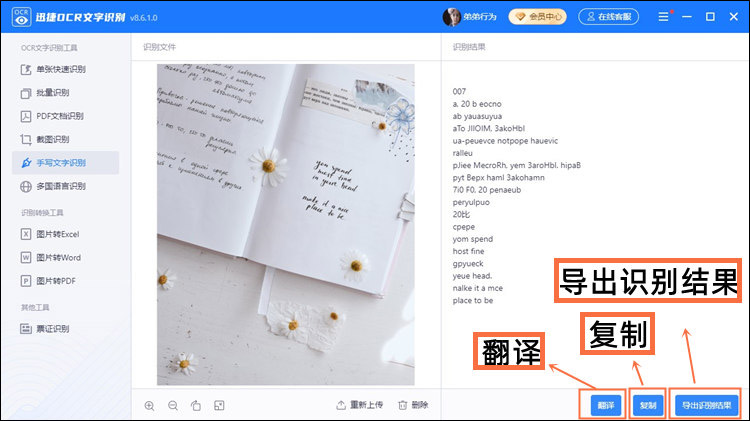Select result line "ab yauasuyua"
750x421 pixels.
point(477,116)
